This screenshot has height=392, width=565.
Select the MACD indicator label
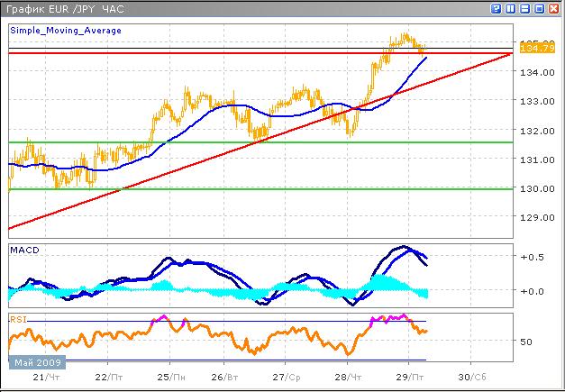click(23, 249)
